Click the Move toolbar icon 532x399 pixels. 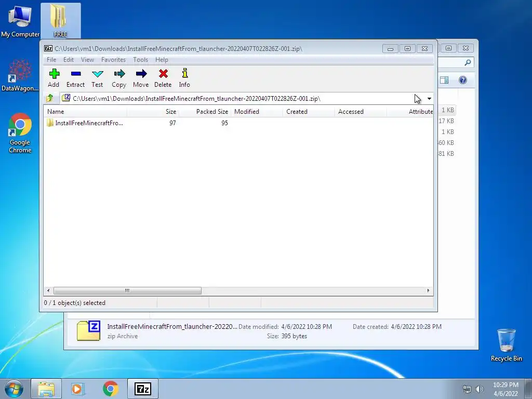point(141,78)
